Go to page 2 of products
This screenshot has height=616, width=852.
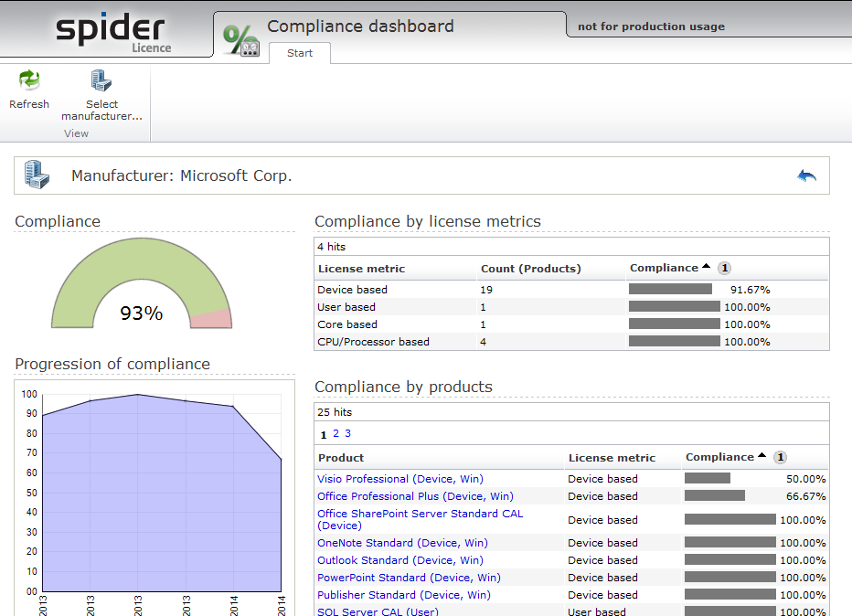point(335,433)
